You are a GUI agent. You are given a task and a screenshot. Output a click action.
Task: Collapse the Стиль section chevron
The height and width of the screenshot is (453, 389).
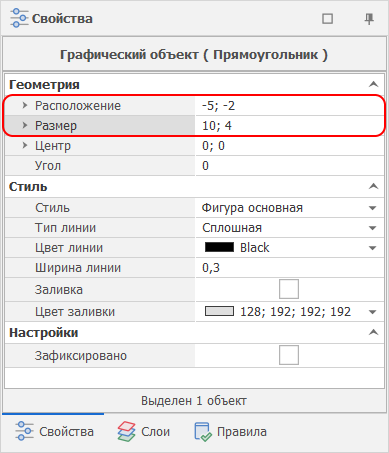(x=373, y=186)
